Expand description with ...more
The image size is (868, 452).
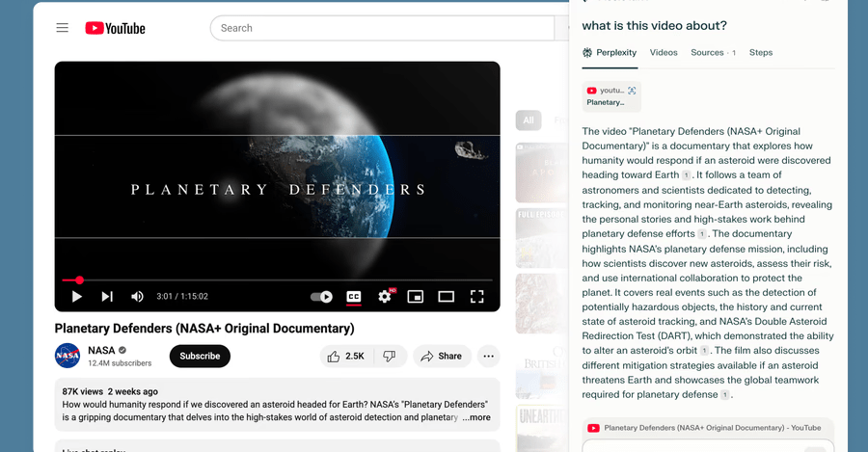coord(476,417)
